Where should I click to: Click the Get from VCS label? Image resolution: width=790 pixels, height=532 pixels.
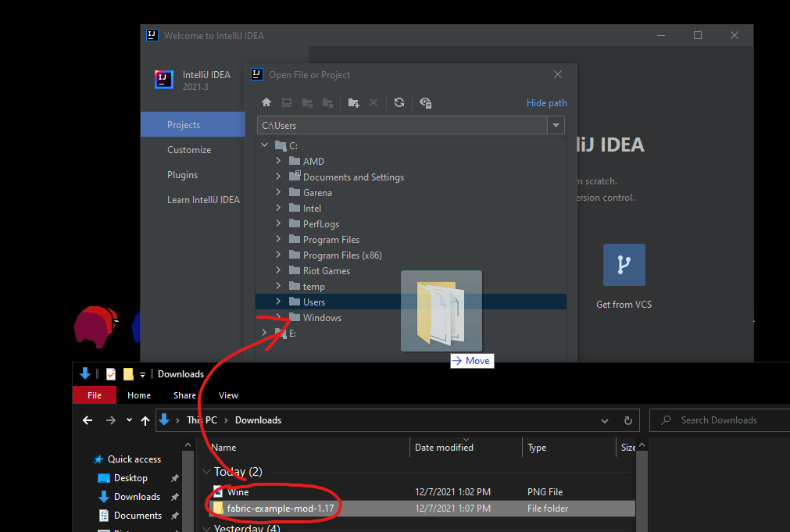pyautogui.click(x=624, y=305)
